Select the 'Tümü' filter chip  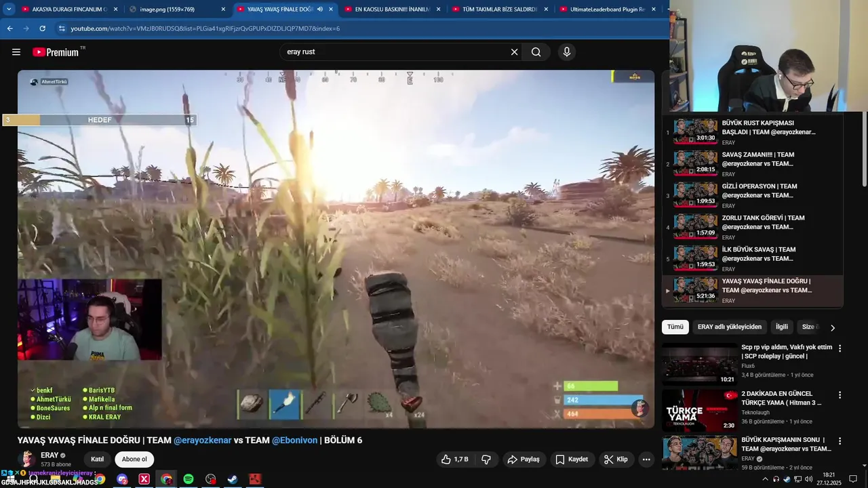click(675, 327)
